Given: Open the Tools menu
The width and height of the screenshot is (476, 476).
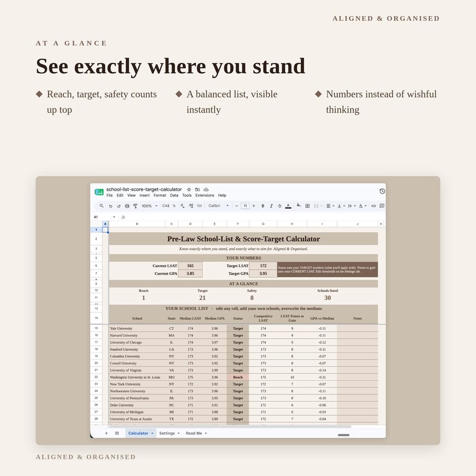Looking at the screenshot, I should point(186,195).
